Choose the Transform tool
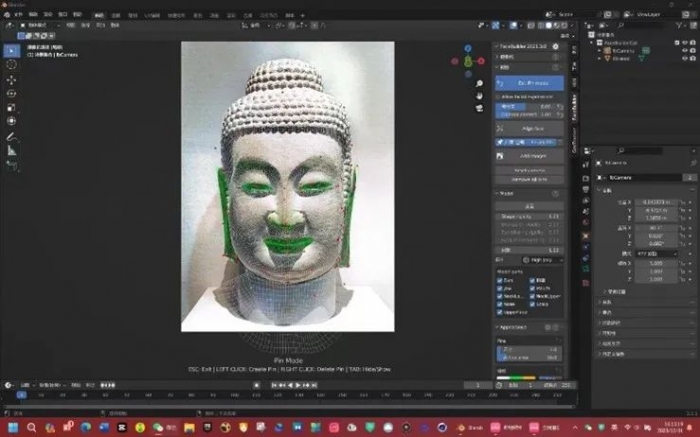The image size is (700, 437). 12,121
